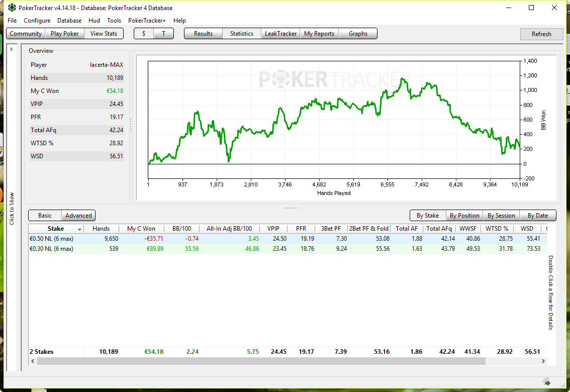This screenshot has width=570, height=392.
Task: Click the Overview Total AFq value 42.24
Action: point(116,131)
